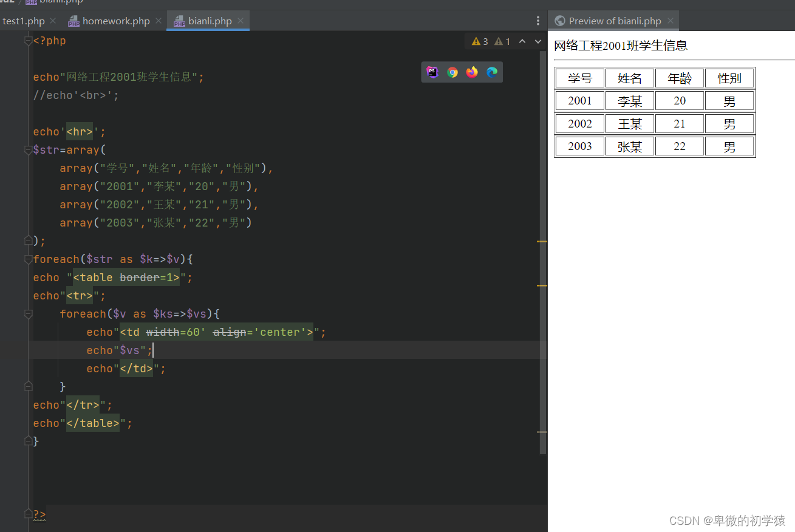Click the 李某 cell in preview table
The image size is (795, 532).
pos(630,101)
